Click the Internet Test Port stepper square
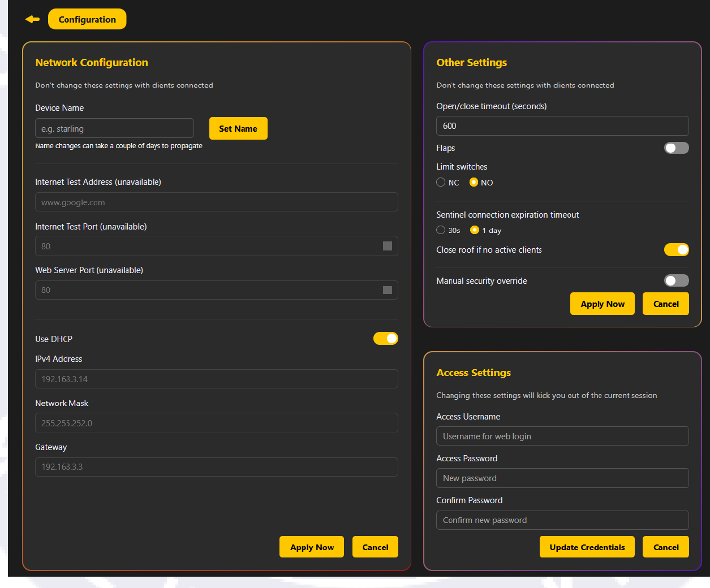This screenshot has width=710, height=588. [388, 246]
